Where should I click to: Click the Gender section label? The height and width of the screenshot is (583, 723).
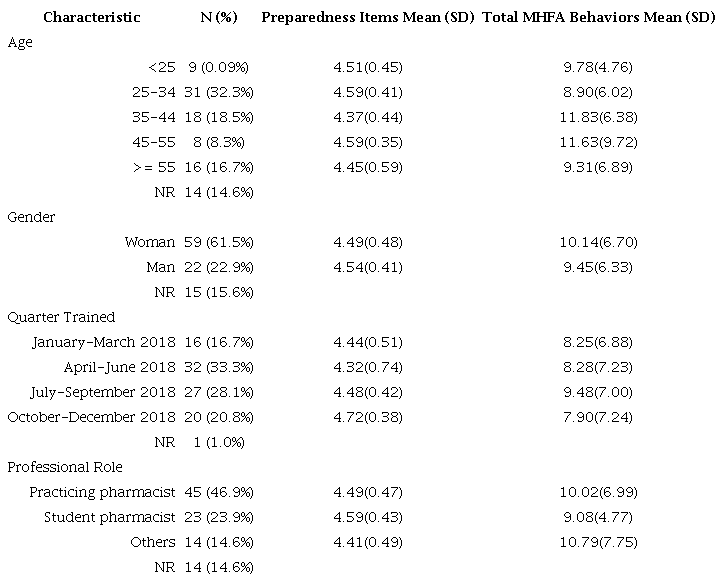pyautogui.click(x=31, y=217)
